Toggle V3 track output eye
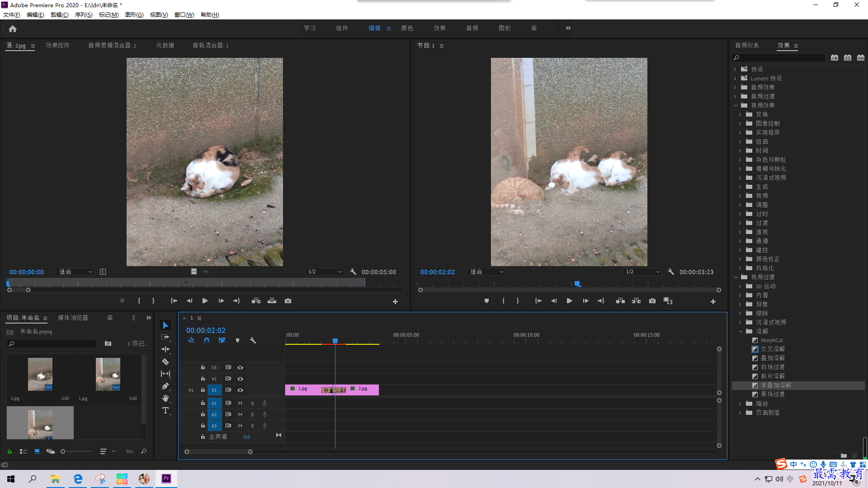Screen dimensions: 868x488 click(x=241, y=368)
